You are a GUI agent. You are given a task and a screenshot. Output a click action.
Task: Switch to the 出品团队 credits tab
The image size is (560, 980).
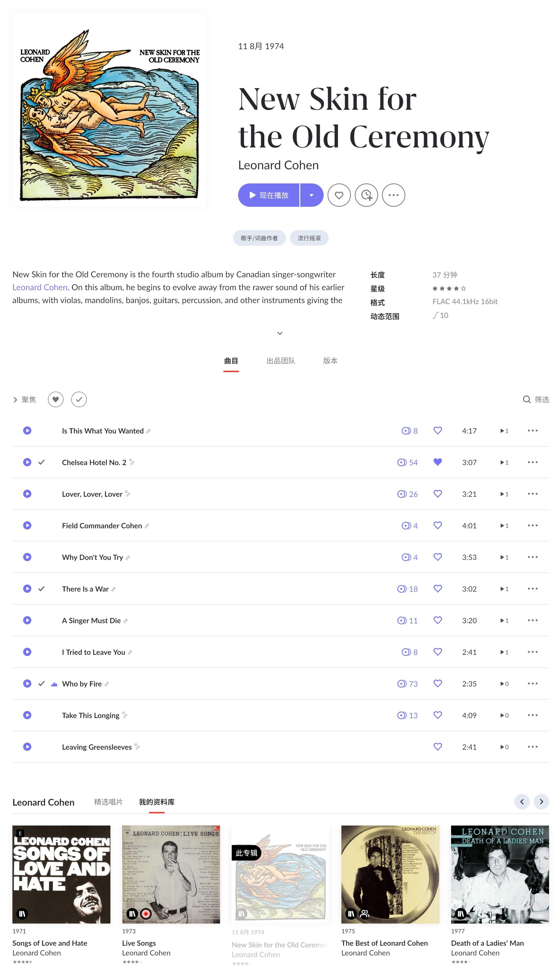coord(281,361)
